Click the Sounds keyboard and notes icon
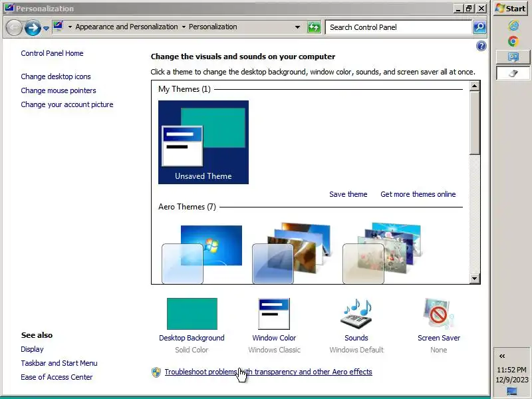The image size is (532, 399). coord(357,314)
